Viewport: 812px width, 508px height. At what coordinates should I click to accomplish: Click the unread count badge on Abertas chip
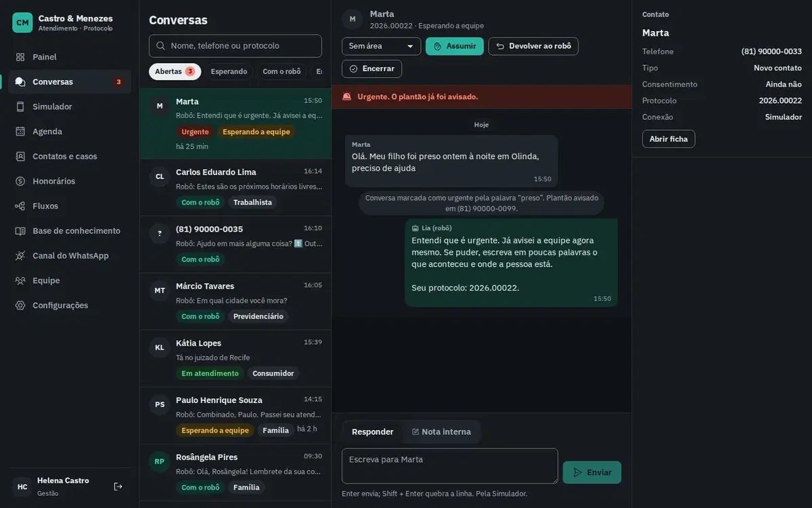(x=190, y=72)
